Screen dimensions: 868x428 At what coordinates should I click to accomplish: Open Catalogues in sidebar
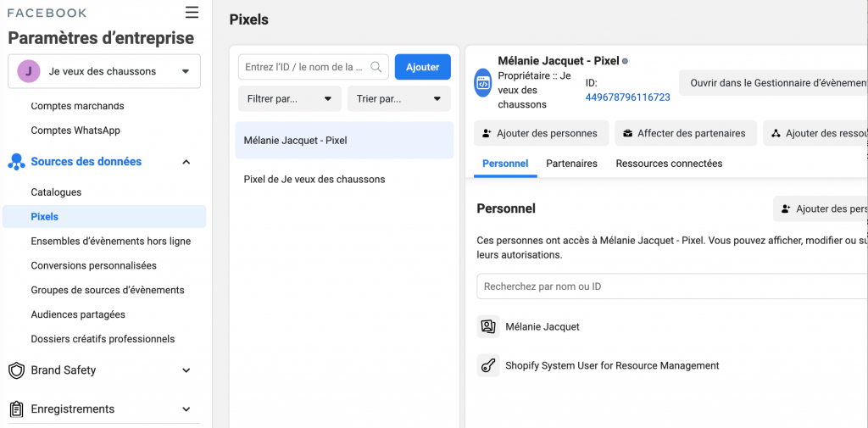[56, 192]
